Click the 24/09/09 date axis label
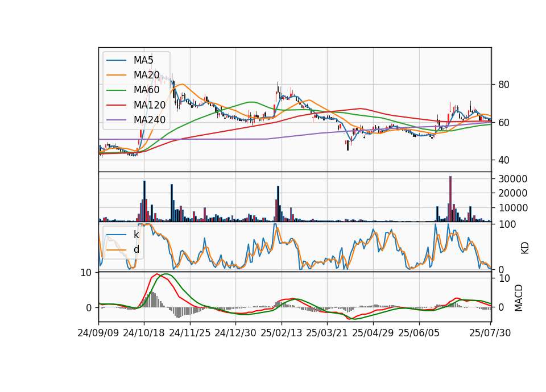 click(x=98, y=333)
